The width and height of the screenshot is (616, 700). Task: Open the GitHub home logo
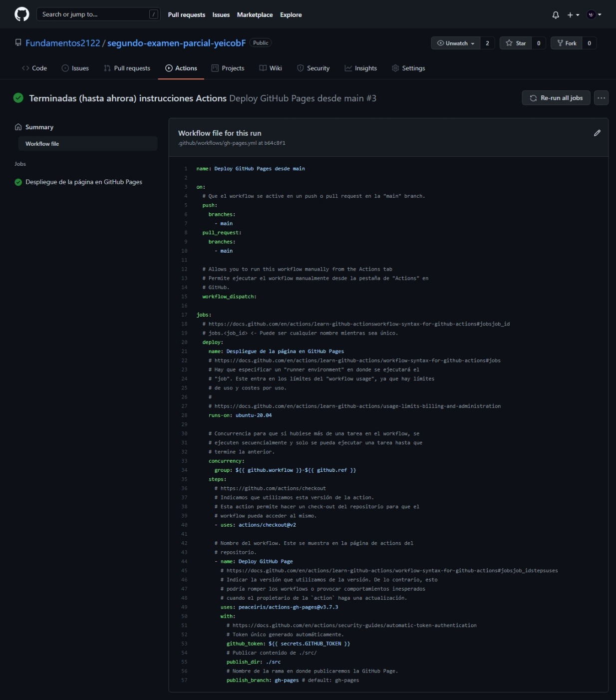[x=21, y=14]
